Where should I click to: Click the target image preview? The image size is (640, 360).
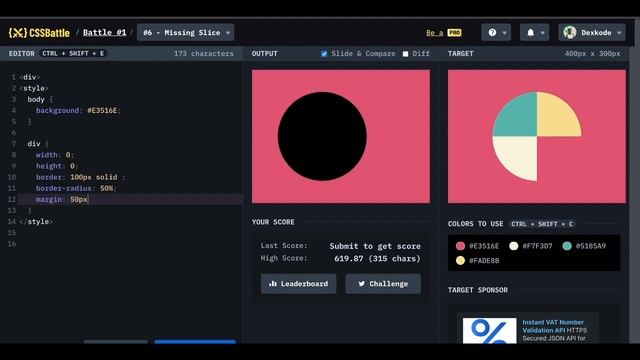[x=537, y=136]
